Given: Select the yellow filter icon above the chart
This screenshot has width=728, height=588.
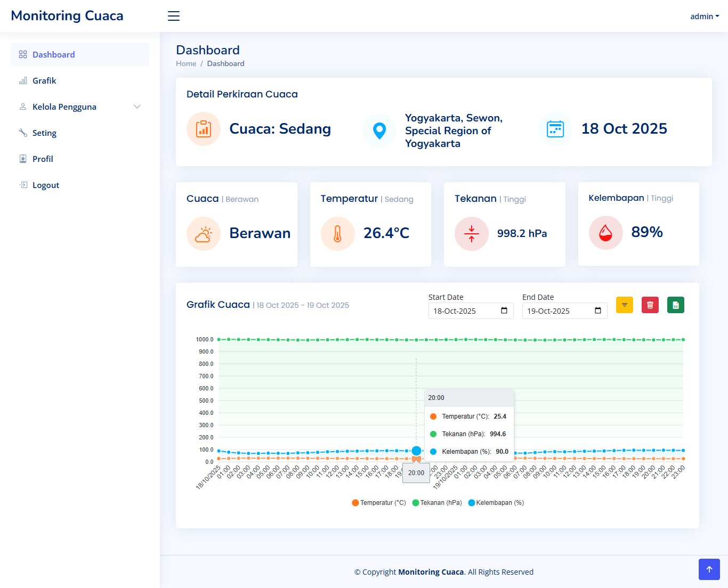Looking at the screenshot, I should pos(624,305).
